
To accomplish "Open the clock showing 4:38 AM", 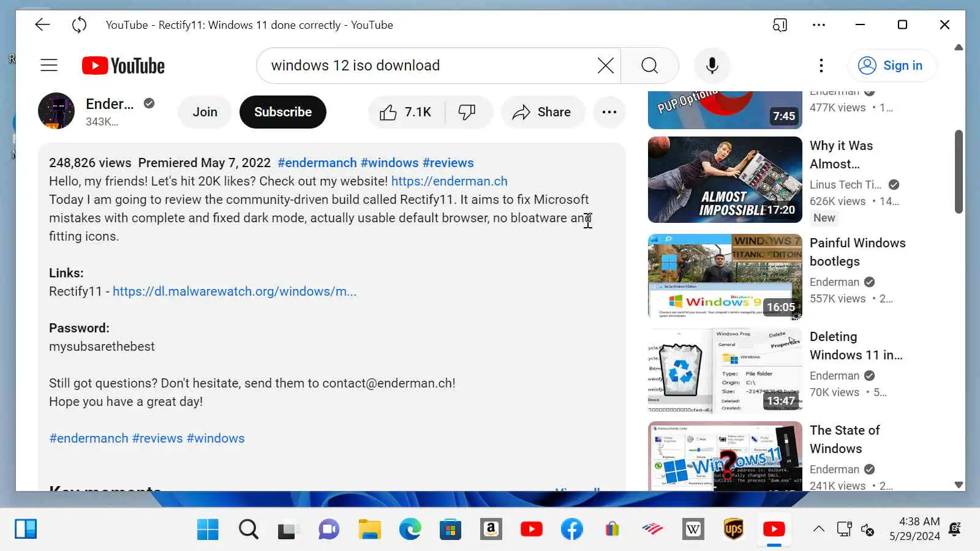I will 914,529.
